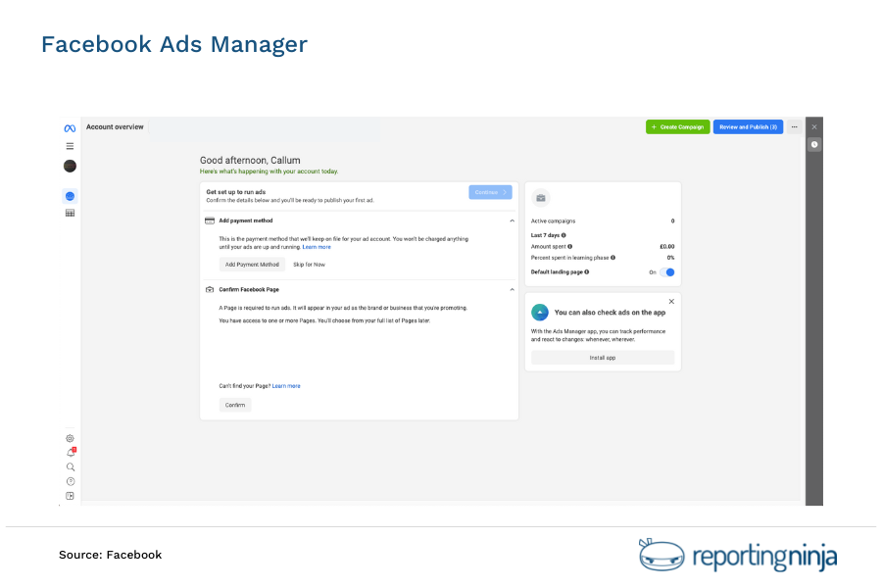Select the Account overview sidebar icon

point(70,196)
